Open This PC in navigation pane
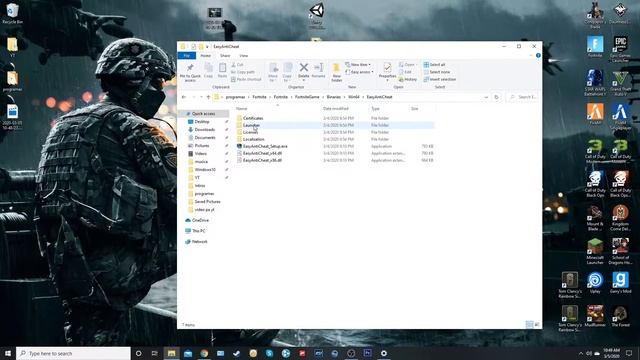The width and height of the screenshot is (640, 360). coord(198,231)
